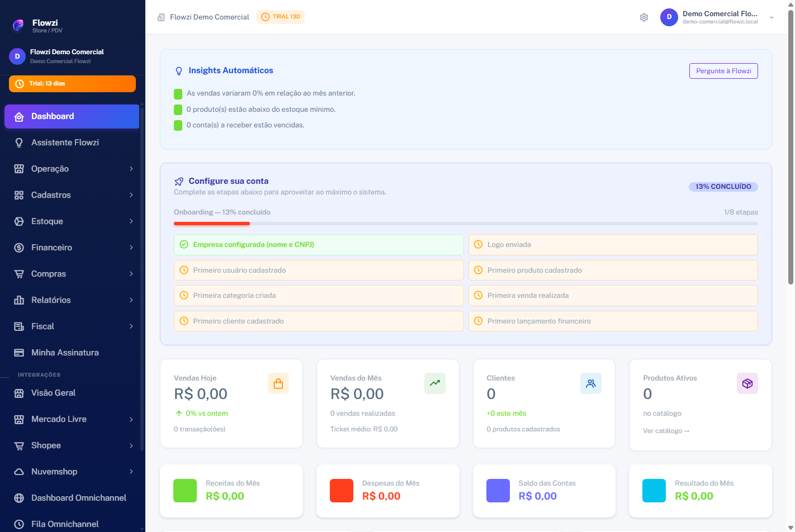Click the people icon on Clientes card
The image size is (795, 532).
pos(591,383)
